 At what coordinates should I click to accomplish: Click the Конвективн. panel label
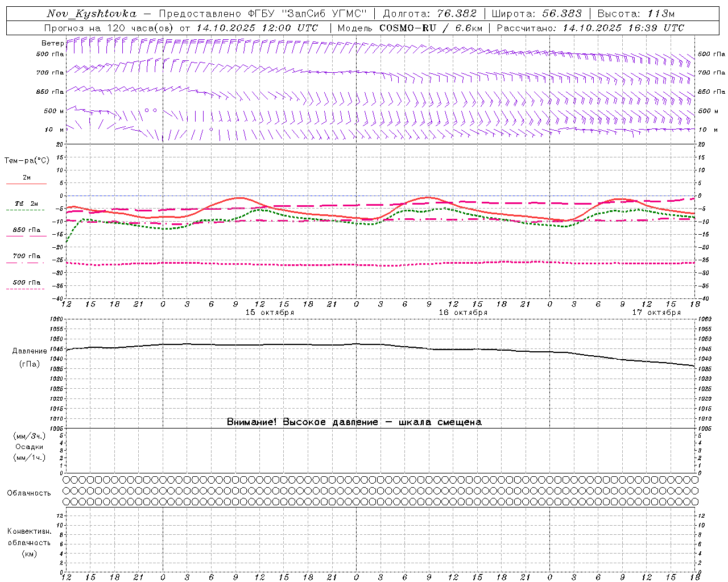(x=29, y=532)
